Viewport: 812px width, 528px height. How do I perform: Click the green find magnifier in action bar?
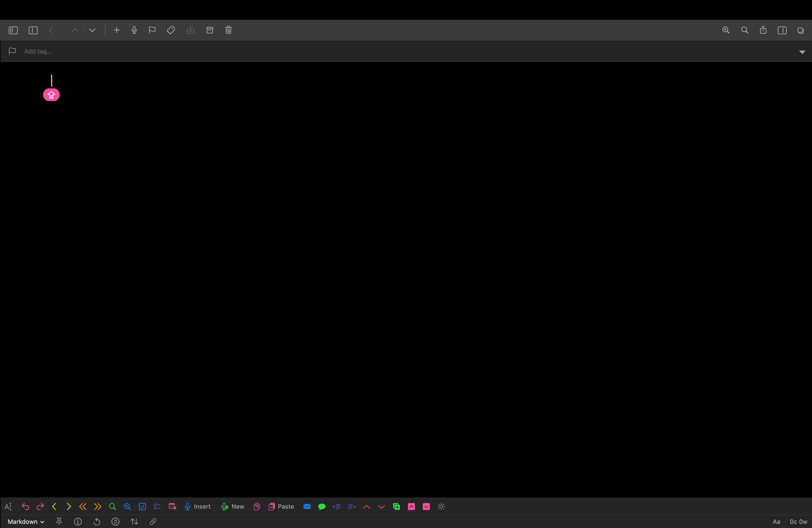pos(112,506)
